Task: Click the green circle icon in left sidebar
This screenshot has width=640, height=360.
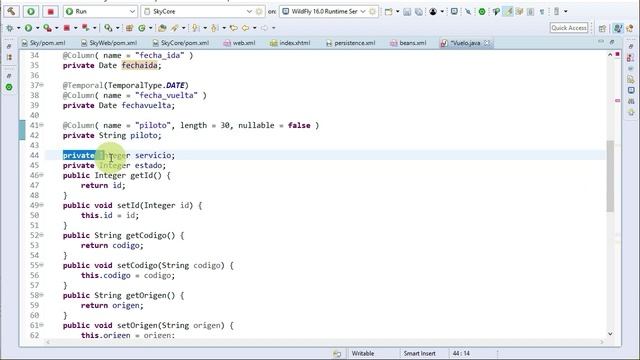Action: (x=9, y=87)
